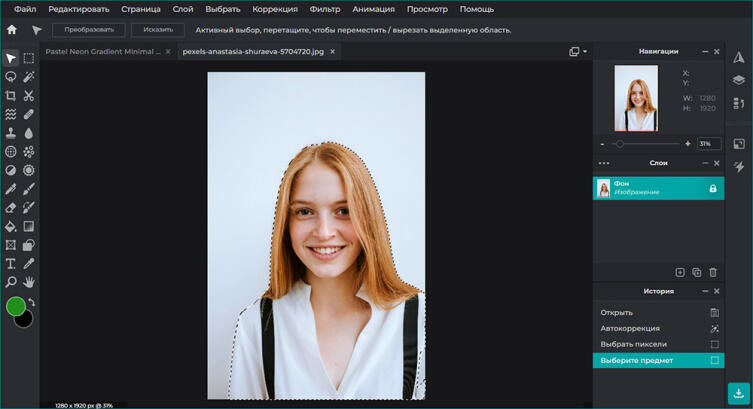Open the Слои panel options menu
The image size is (753, 409).
coord(603,163)
